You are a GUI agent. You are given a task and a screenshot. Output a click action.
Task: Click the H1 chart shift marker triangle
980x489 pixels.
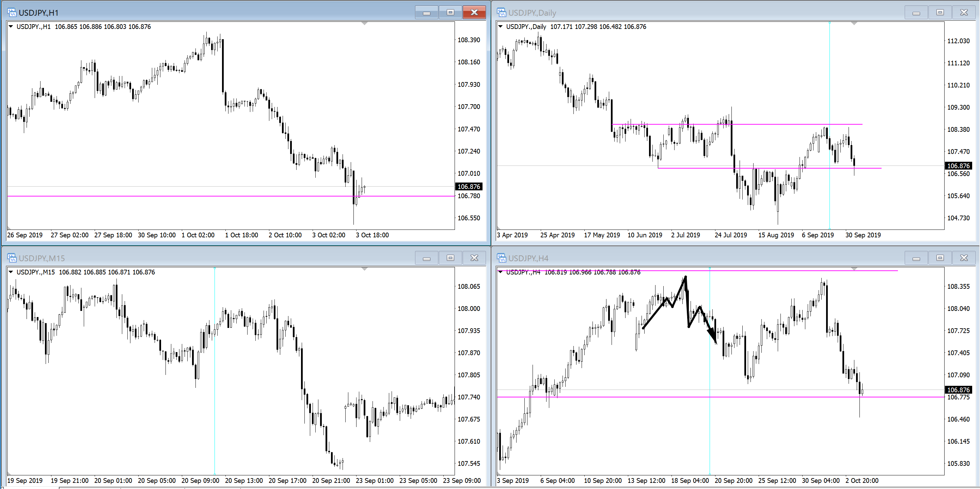pos(364,24)
